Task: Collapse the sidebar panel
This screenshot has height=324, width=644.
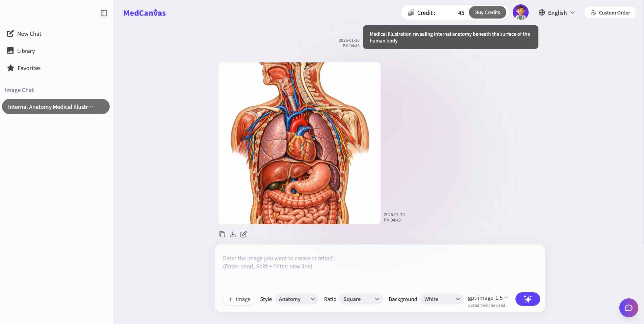Action: [x=104, y=13]
